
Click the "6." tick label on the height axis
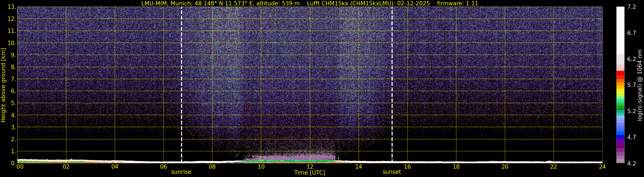13,91
